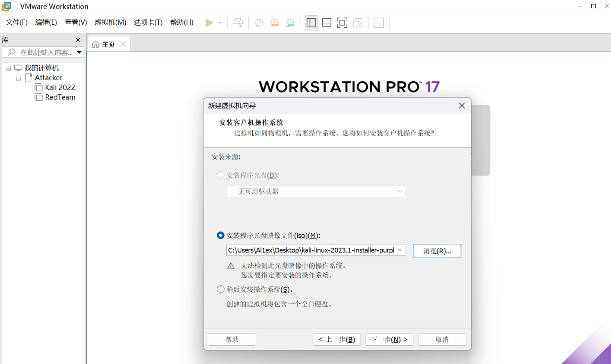Click the RedTeam VM icon
Viewport: 611px width, 364px height.
click(x=39, y=97)
